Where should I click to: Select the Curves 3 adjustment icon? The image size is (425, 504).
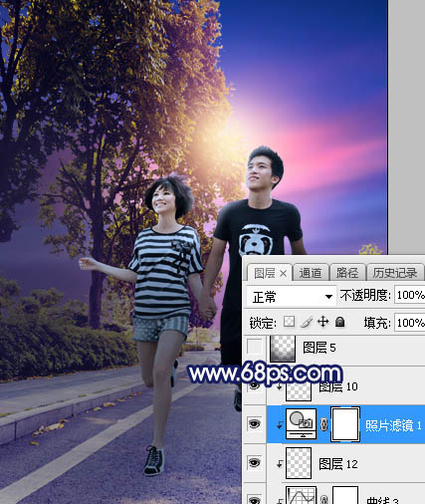click(x=301, y=495)
